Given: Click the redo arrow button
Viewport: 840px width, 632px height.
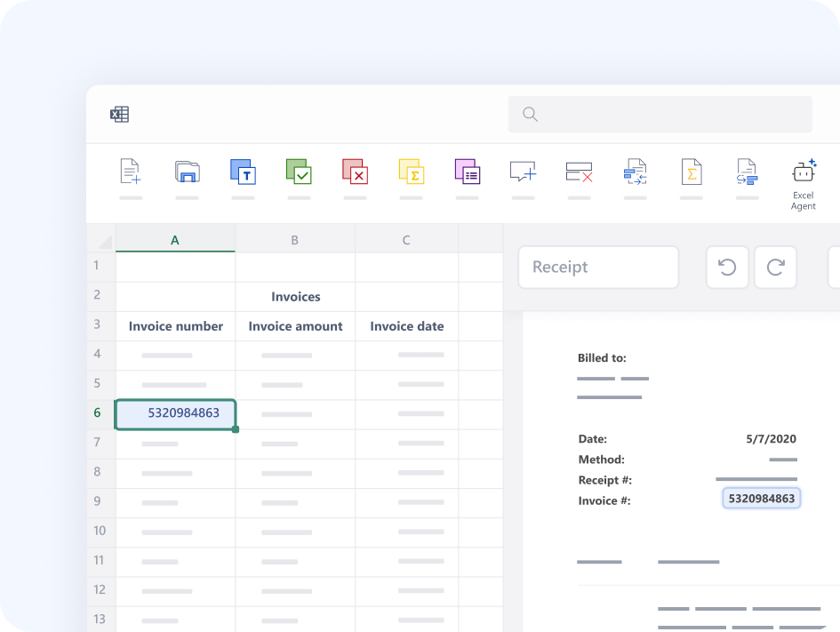Looking at the screenshot, I should 775,268.
